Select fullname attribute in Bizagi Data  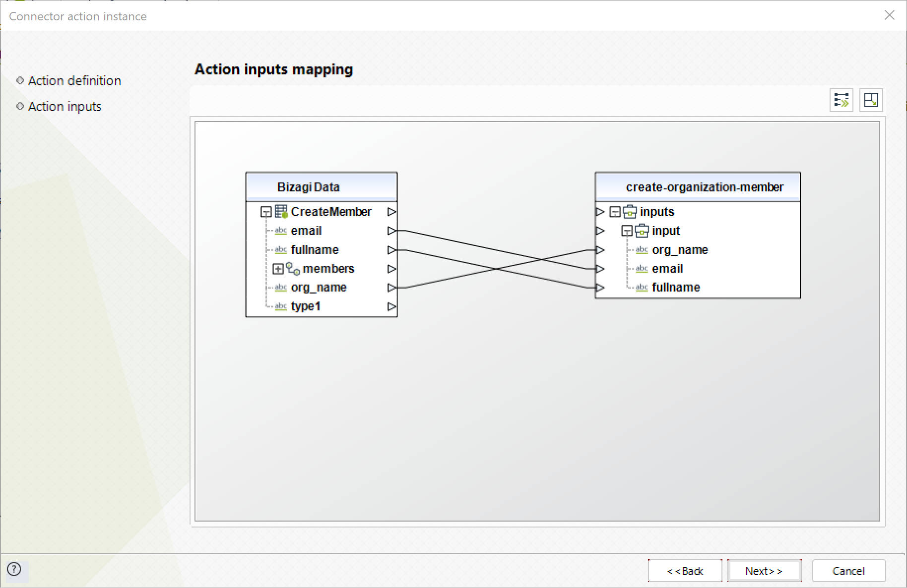tap(315, 249)
